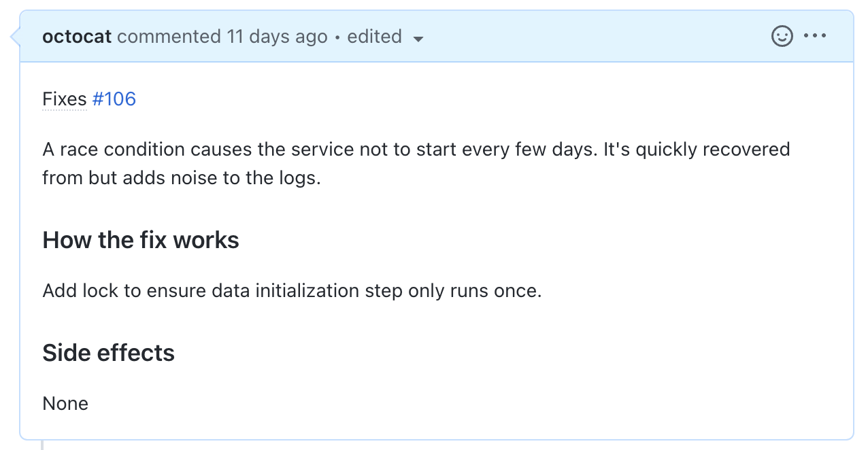Open octocat's user profile link
This screenshot has height=450, width=868.
point(77,37)
